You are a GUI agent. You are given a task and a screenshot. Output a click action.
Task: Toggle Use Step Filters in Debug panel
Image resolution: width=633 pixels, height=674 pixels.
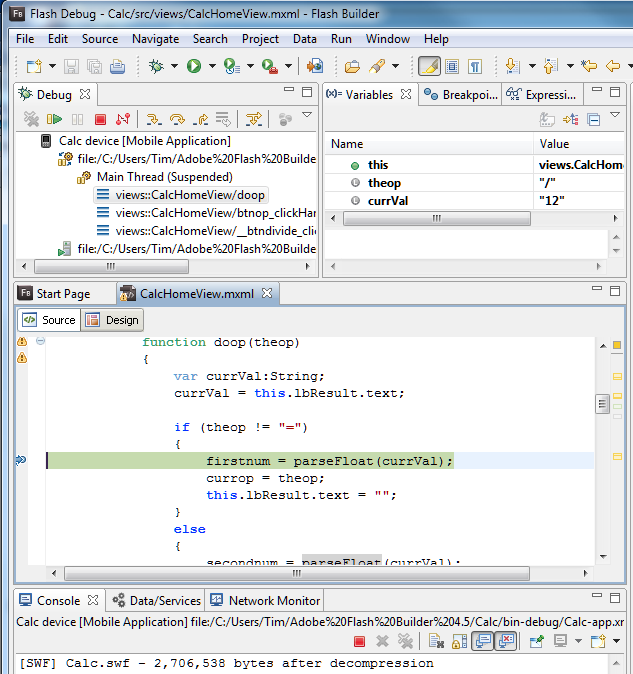[x=254, y=119]
